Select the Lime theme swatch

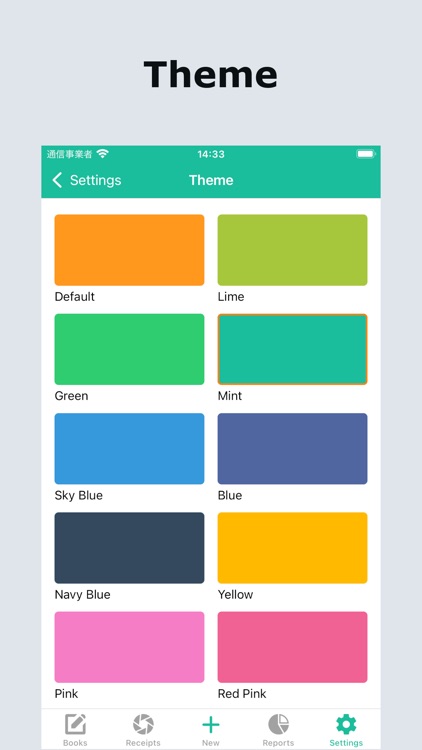tap(292, 250)
